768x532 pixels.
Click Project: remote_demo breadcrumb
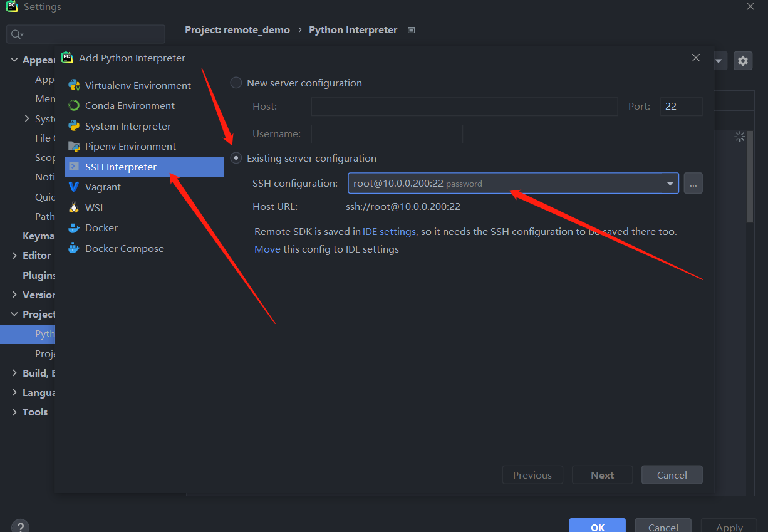click(237, 29)
